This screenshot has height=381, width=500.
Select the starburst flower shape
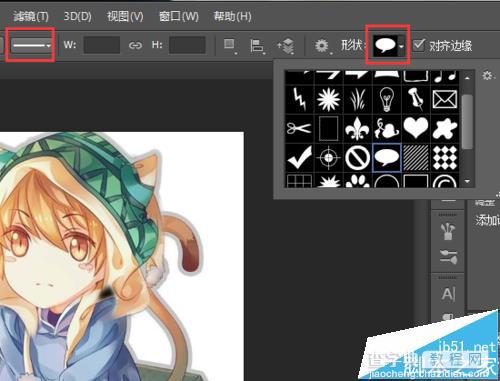[x=329, y=99]
